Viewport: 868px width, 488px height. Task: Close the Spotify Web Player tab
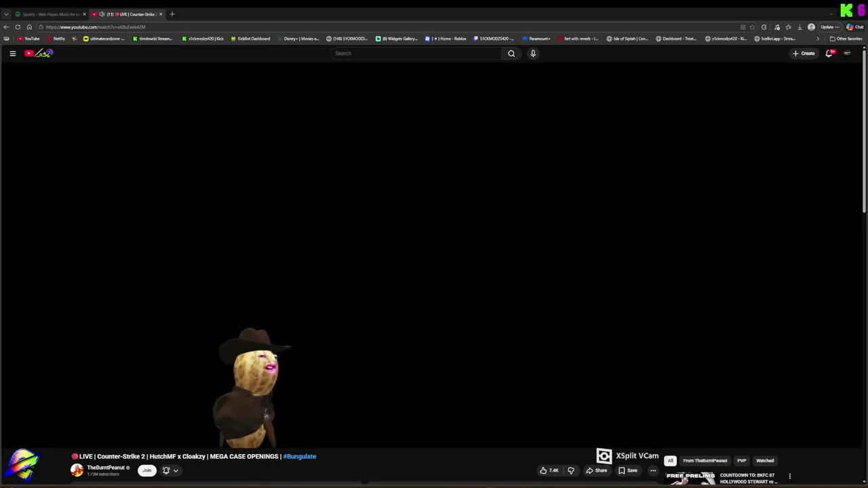84,14
